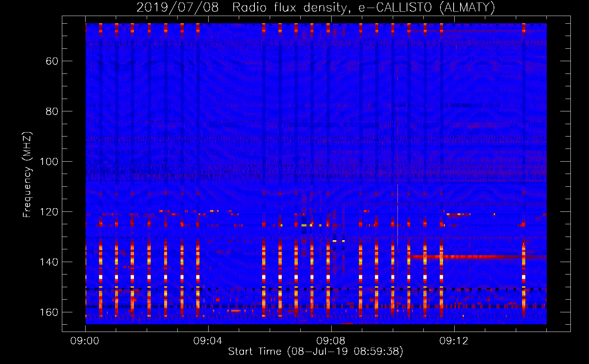Click the "Frequency (MHZ)" axis label
Viewport: 589px width, 364px height.
pyautogui.click(x=27, y=174)
